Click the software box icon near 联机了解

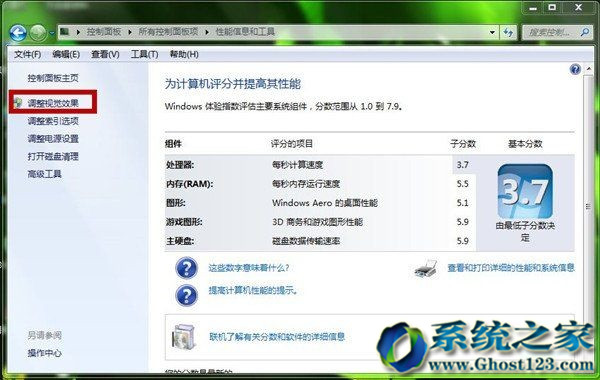184,337
